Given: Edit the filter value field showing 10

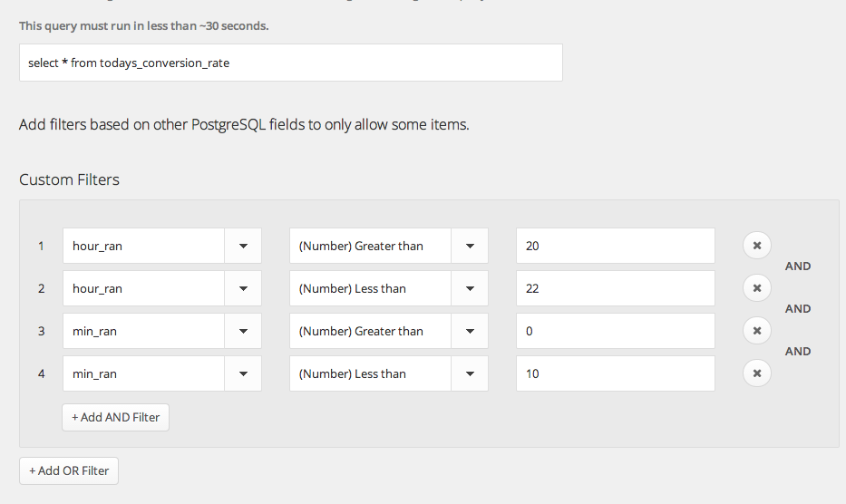Looking at the screenshot, I should [615, 373].
